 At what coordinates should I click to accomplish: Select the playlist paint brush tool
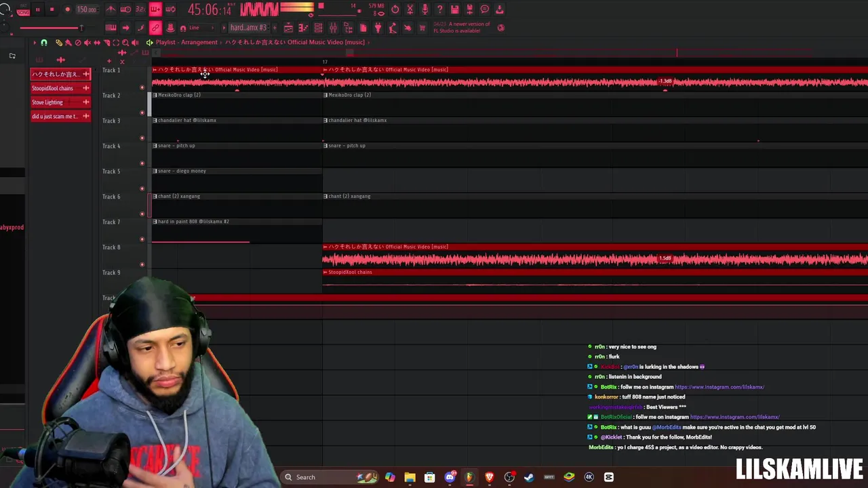point(68,42)
